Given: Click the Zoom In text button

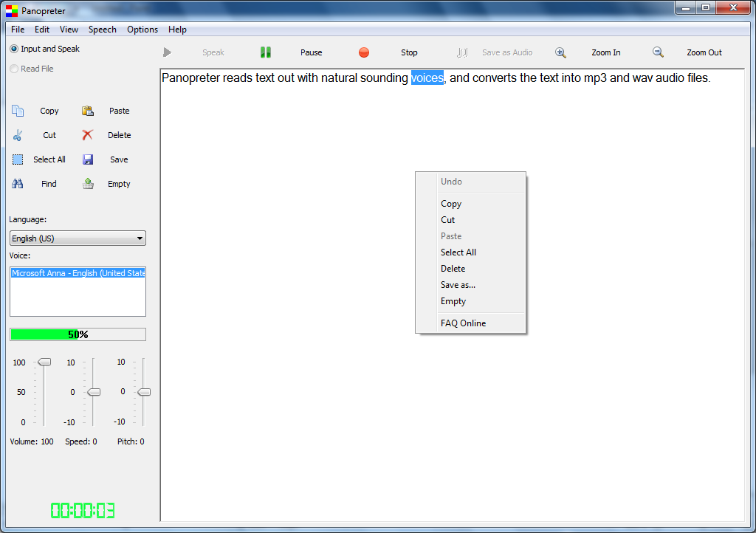Looking at the screenshot, I should 606,52.
